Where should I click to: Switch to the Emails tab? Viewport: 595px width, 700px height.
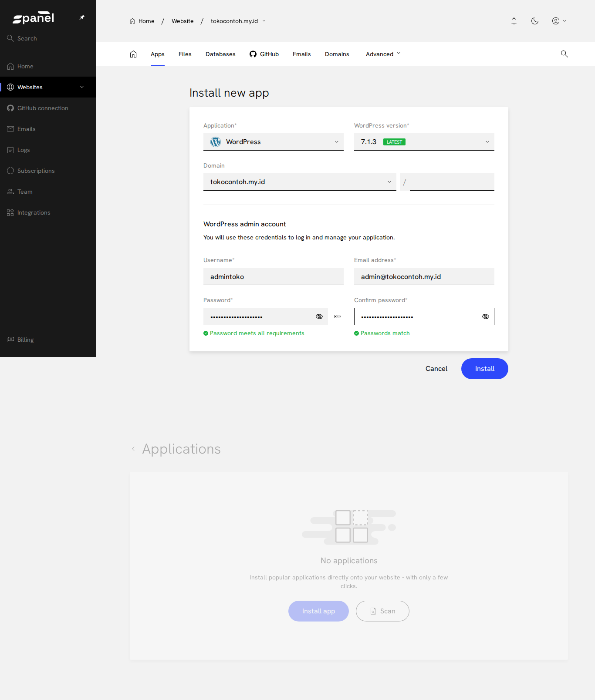coord(302,54)
